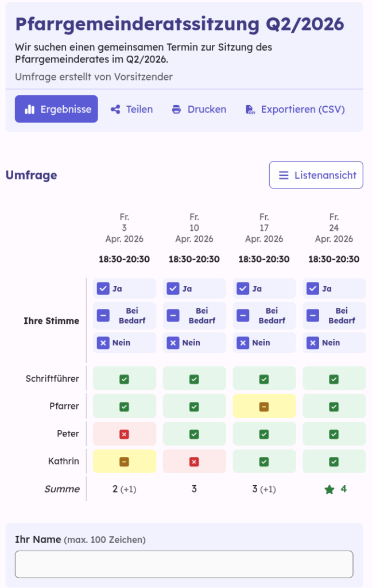This screenshot has height=588, width=372.
Task: Click the Drucken printer icon
Action: point(176,109)
